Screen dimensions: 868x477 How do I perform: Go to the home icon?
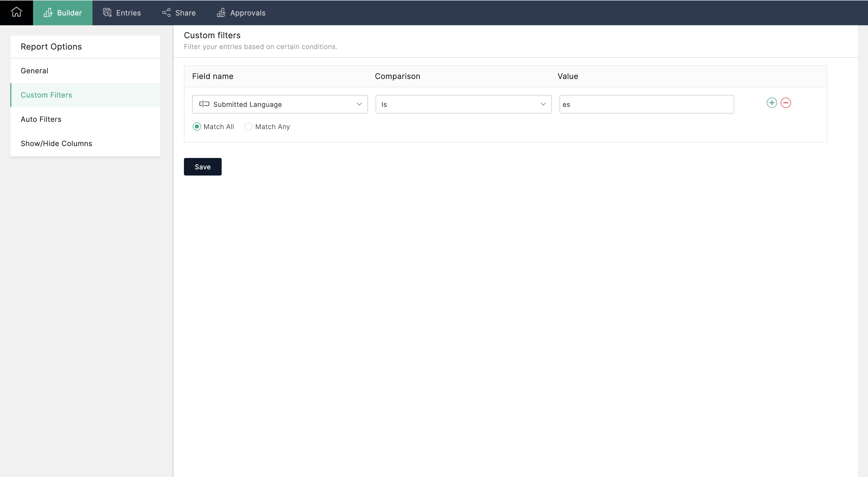click(16, 12)
